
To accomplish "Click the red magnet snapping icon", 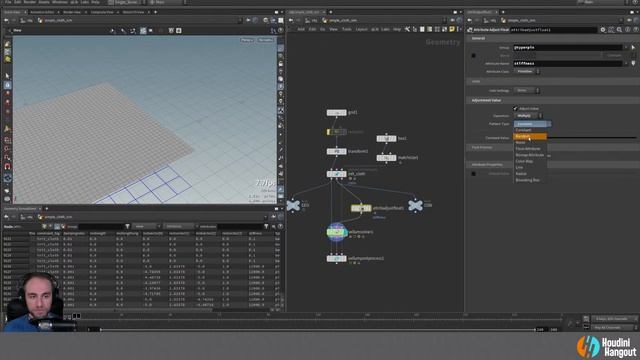I will pyautogui.click(x=7, y=166).
